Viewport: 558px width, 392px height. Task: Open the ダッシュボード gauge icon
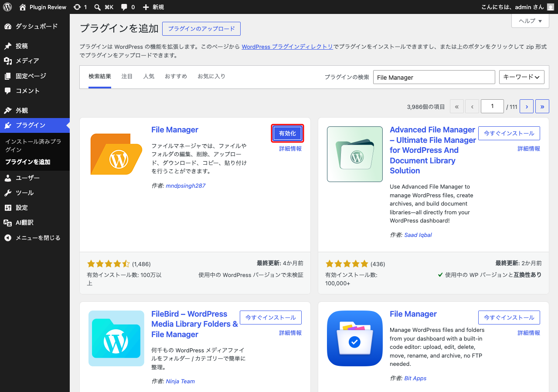point(8,27)
